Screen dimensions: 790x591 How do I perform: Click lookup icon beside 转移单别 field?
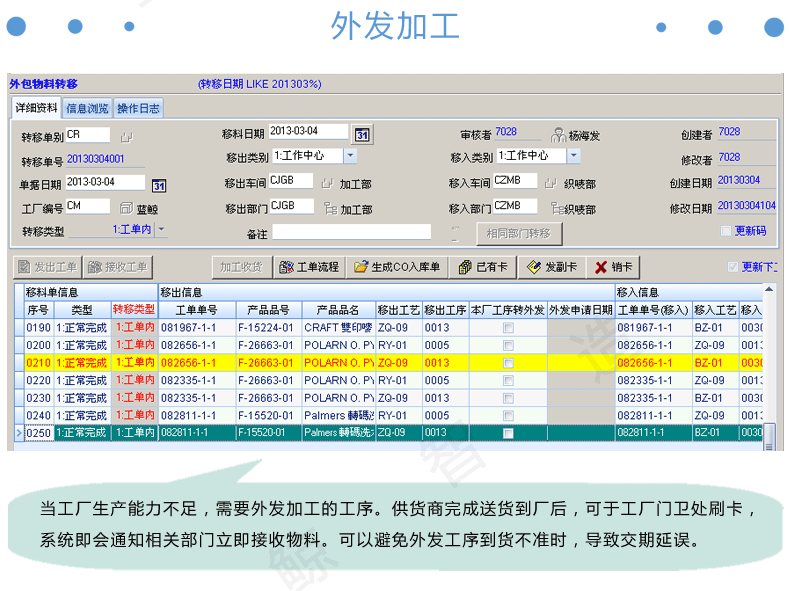126,137
